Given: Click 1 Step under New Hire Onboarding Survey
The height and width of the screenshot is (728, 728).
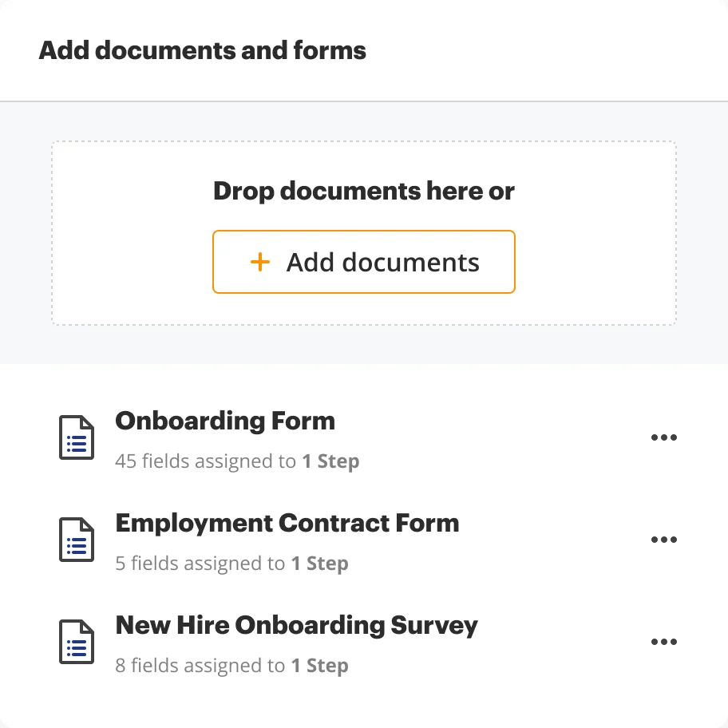Looking at the screenshot, I should pyautogui.click(x=320, y=665).
